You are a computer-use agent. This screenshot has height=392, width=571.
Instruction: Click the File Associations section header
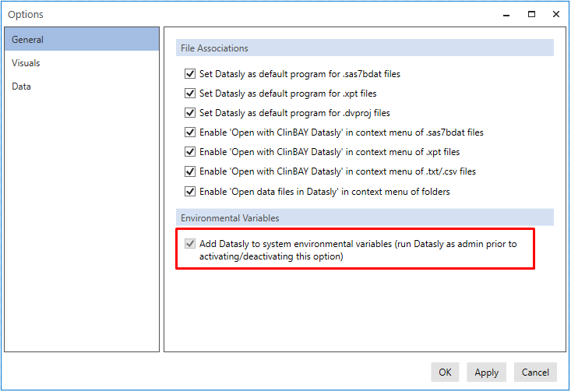pos(365,48)
